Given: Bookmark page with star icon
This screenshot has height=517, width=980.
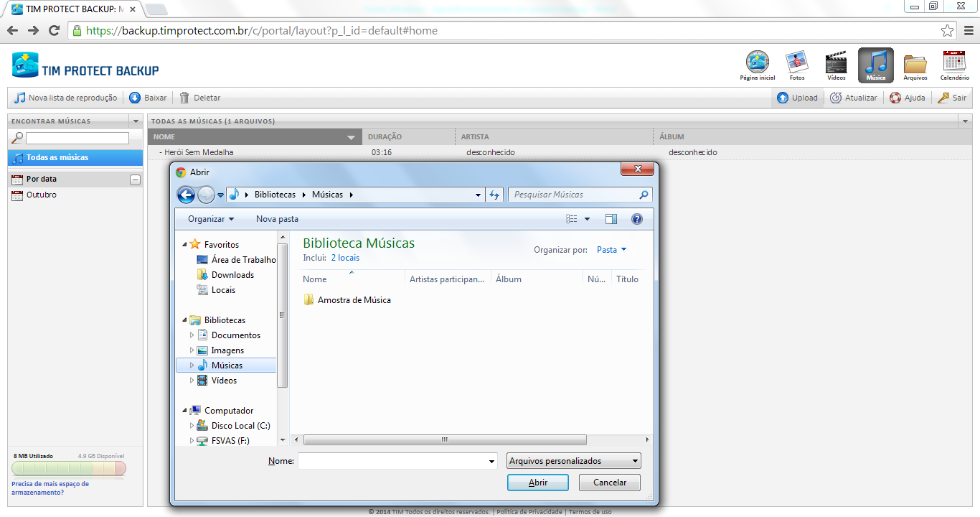Looking at the screenshot, I should 948,31.
